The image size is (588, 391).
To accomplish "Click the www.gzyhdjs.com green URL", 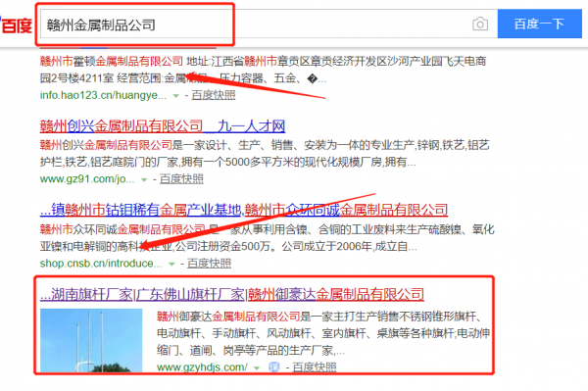I will point(202,367).
